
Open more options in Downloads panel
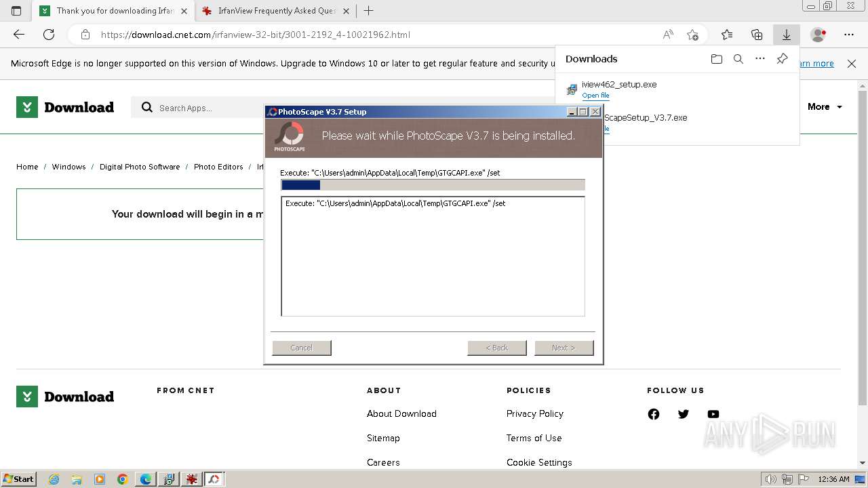tap(760, 59)
